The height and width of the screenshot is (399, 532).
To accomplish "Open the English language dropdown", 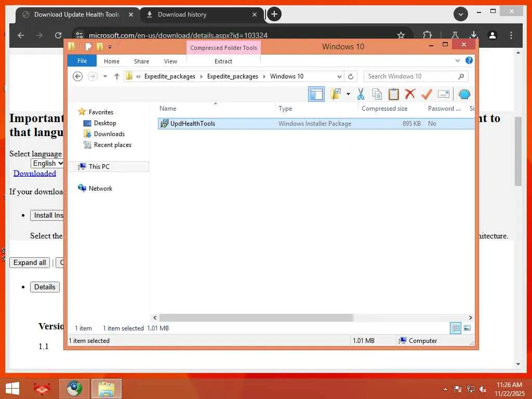I will coord(47,163).
